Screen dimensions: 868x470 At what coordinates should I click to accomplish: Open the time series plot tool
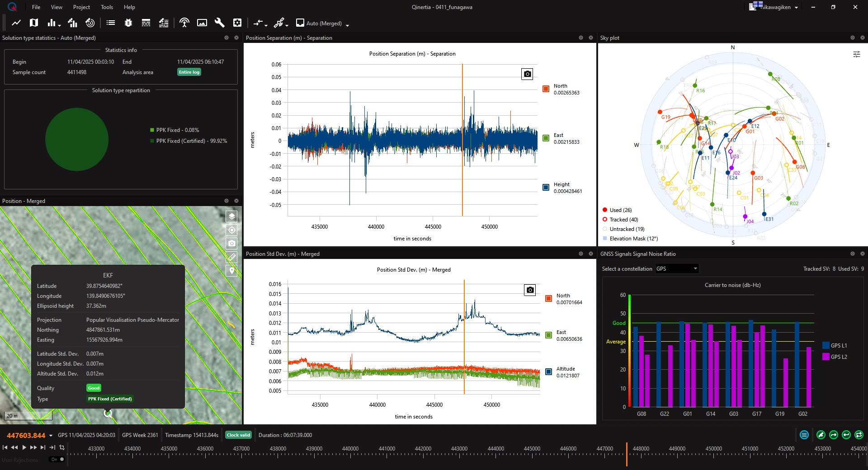point(16,23)
